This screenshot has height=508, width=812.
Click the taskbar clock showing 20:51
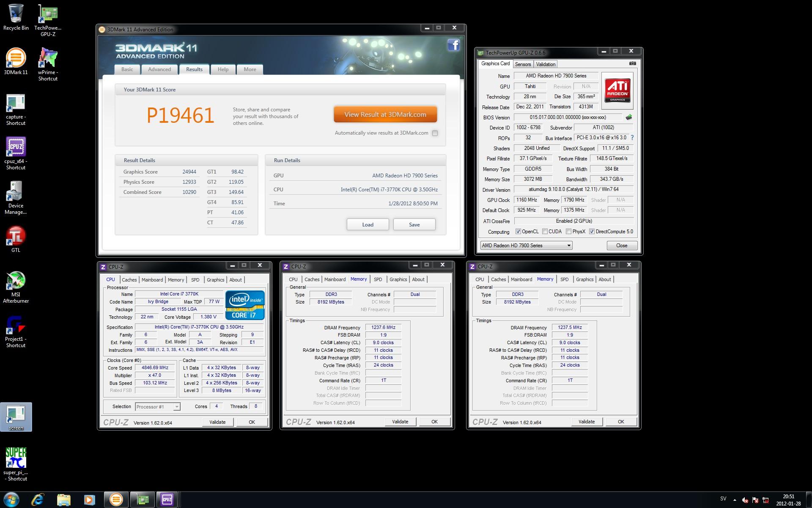788,500
